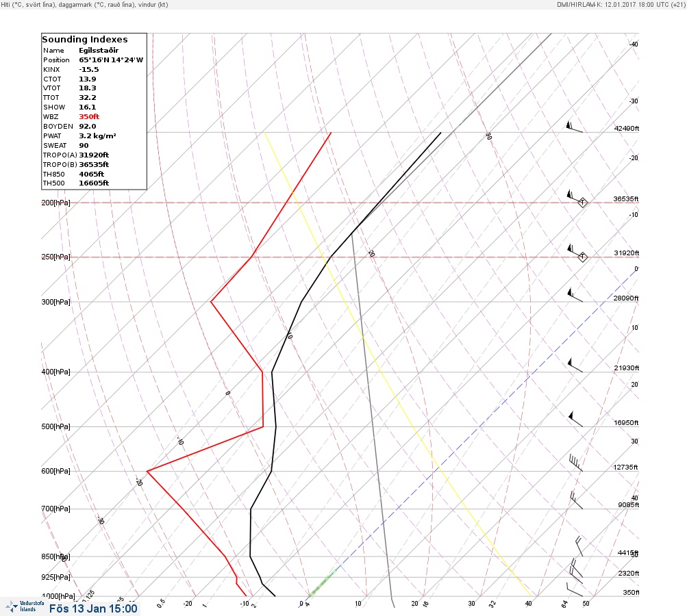Click the TH500 value 16605ft
687x616 pixels.
94,183
